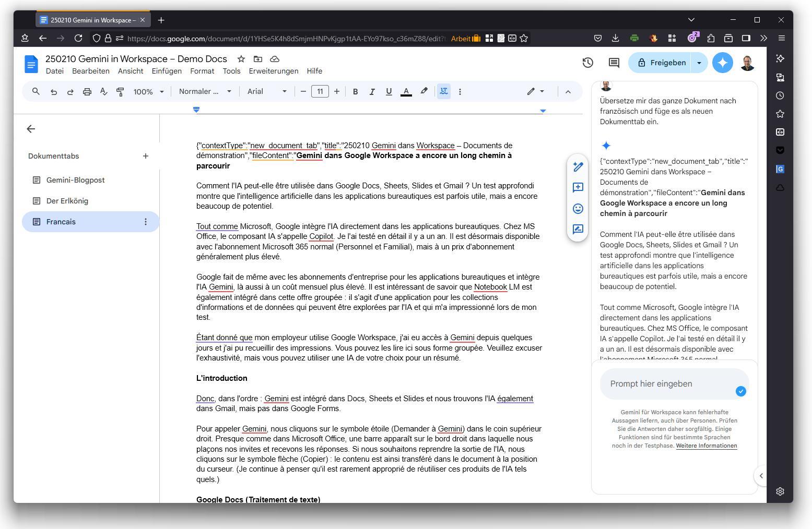
Task: Open the text color picker
Action: pos(406,91)
